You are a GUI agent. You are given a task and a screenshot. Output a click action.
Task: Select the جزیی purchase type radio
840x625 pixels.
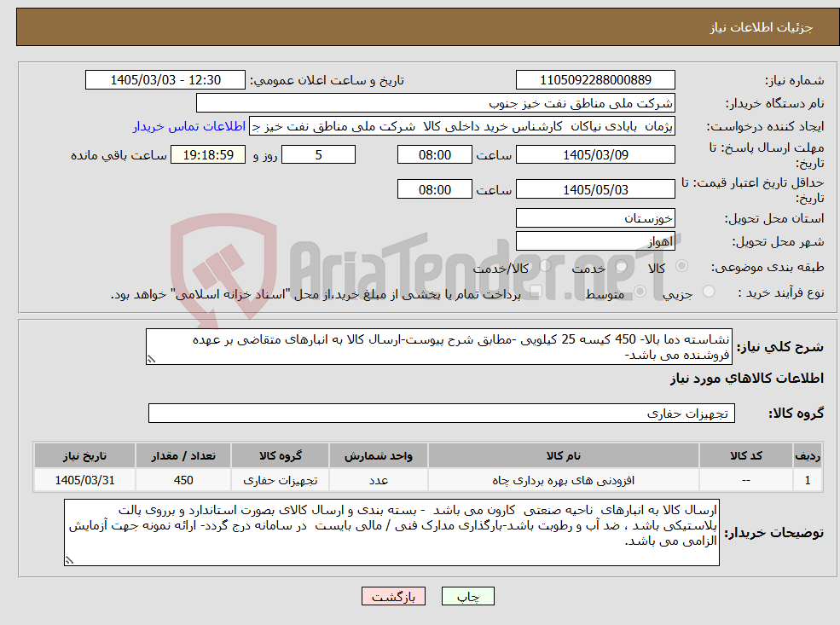708,292
